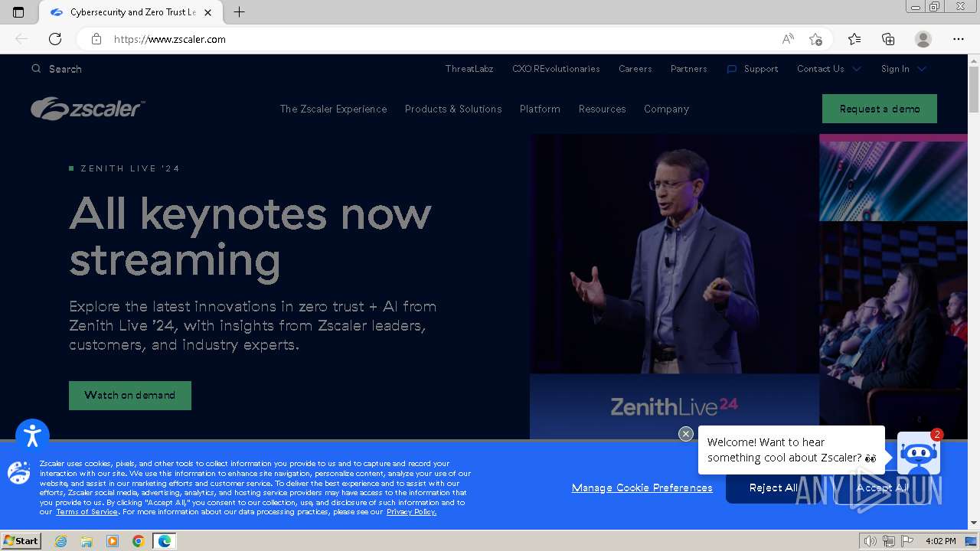Click the network tray icon
The width and height of the screenshot is (980, 551).
889,541
